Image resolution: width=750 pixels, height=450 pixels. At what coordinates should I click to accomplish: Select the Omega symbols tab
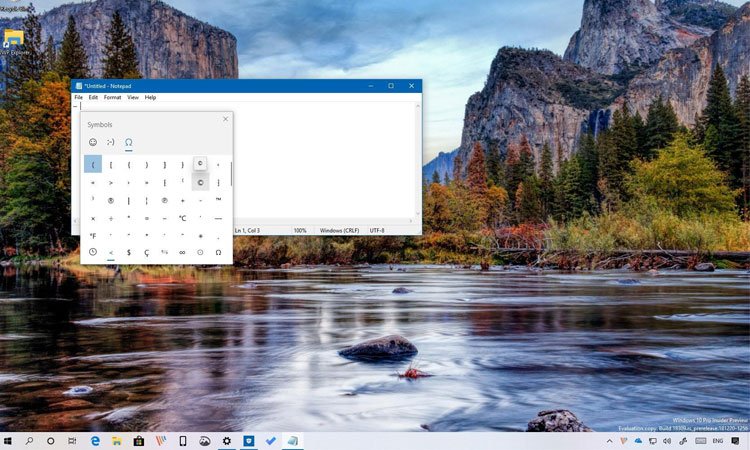[x=129, y=142]
